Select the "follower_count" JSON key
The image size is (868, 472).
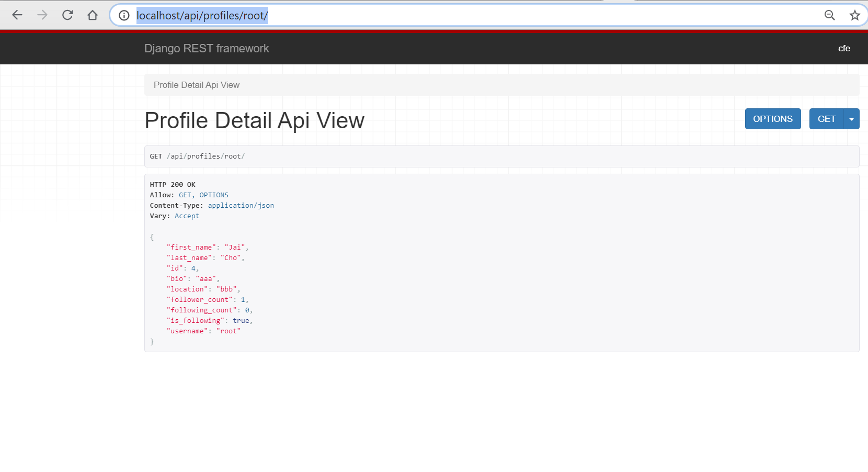199,300
